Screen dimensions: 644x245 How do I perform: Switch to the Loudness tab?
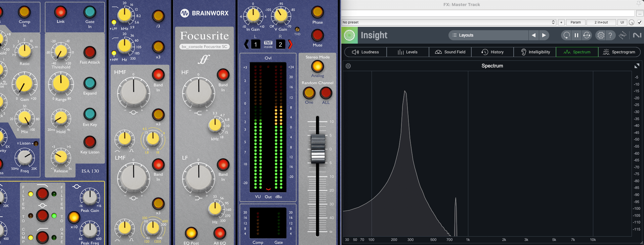pos(366,52)
